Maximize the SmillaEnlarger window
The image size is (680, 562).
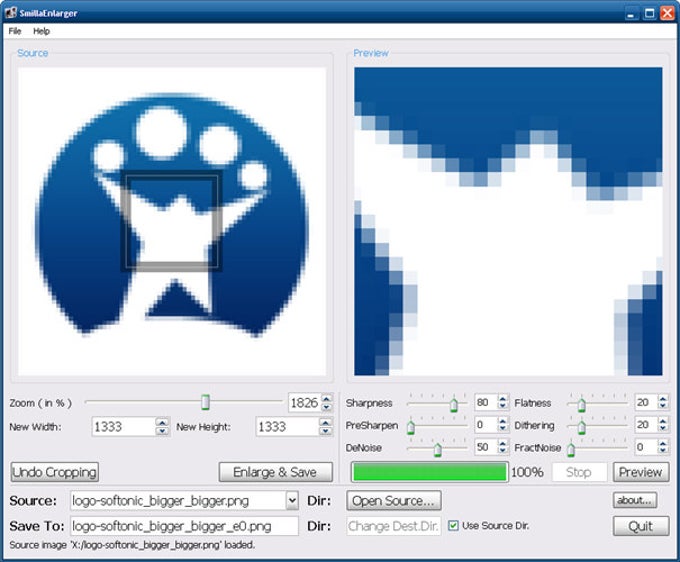(x=650, y=13)
